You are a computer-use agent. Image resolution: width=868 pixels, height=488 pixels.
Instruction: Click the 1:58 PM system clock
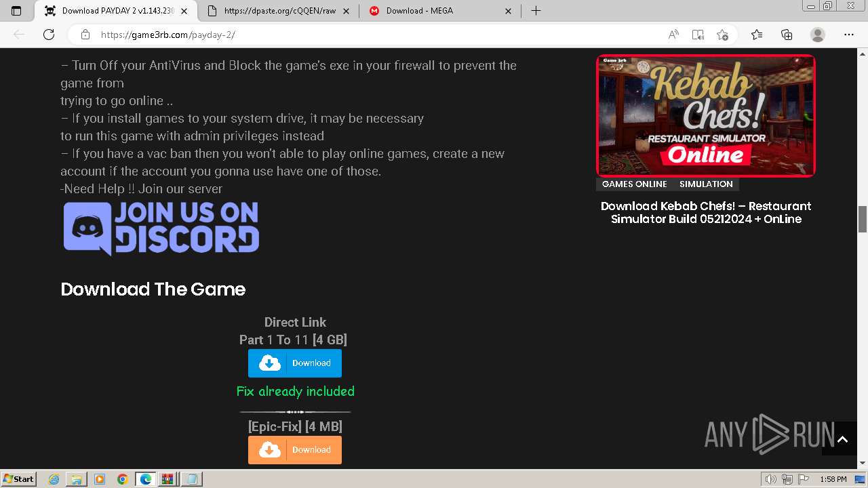pyautogui.click(x=833, y=479)
